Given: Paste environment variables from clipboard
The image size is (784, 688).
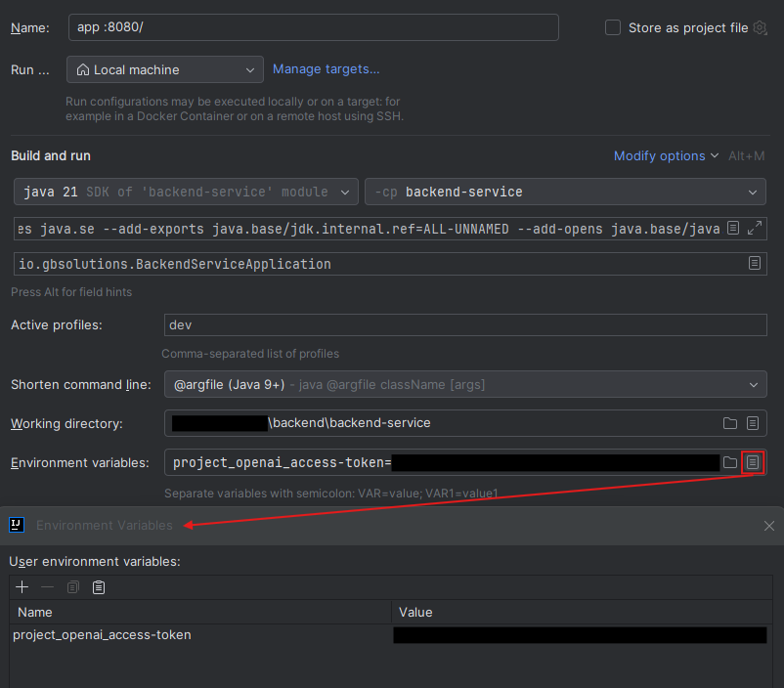Looking at the screenshot, I should [98, 586].
